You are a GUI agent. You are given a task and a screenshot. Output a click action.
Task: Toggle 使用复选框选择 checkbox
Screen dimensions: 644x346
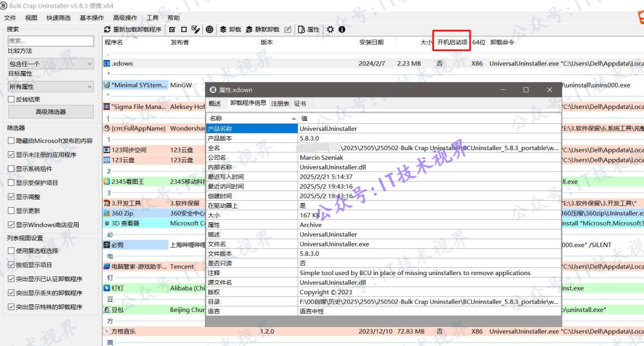click(x=11, y=251)
